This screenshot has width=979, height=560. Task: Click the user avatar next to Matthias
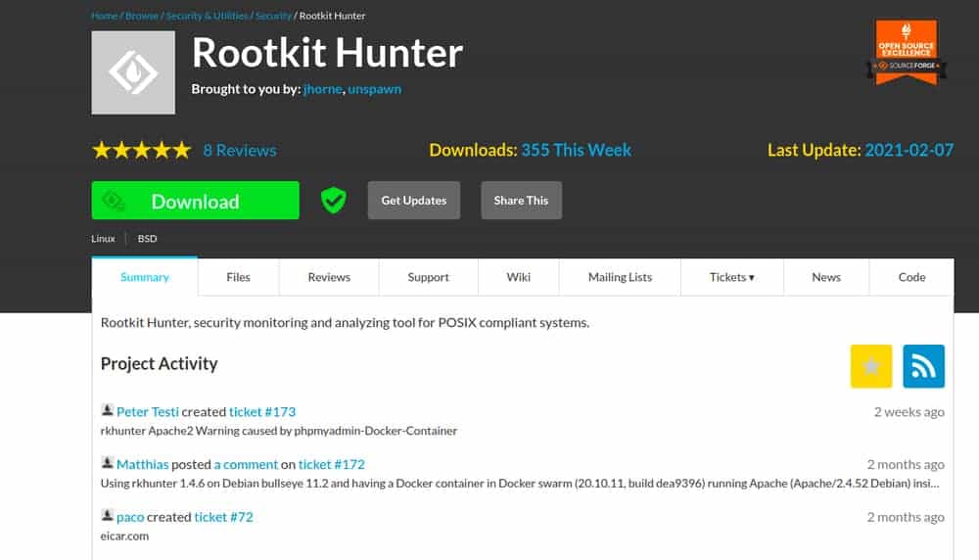coord(108,463)
